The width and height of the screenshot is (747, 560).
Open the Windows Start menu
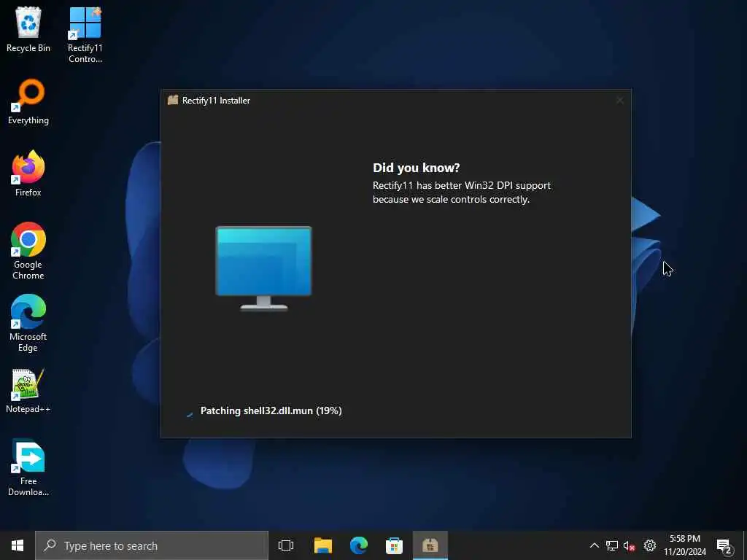point(18,545)
